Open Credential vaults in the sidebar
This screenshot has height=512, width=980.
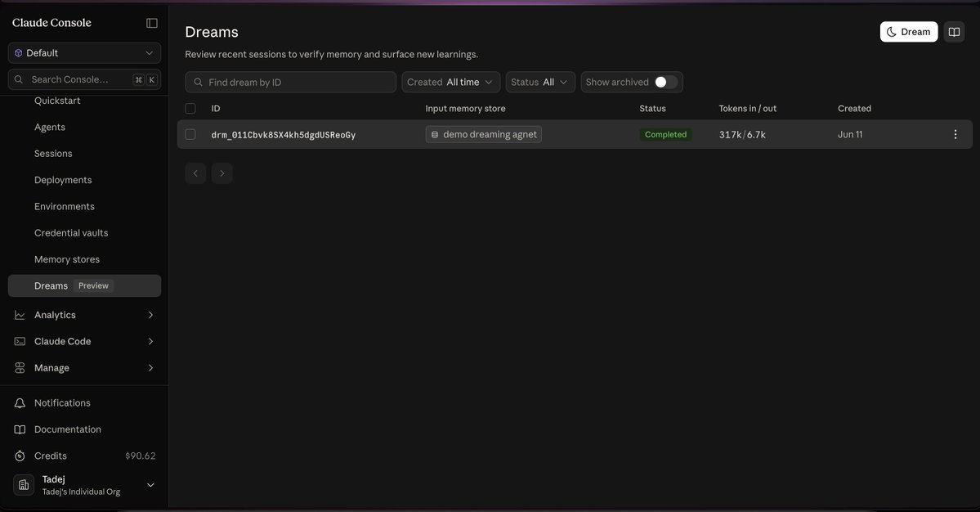click(x=71, y=232)
